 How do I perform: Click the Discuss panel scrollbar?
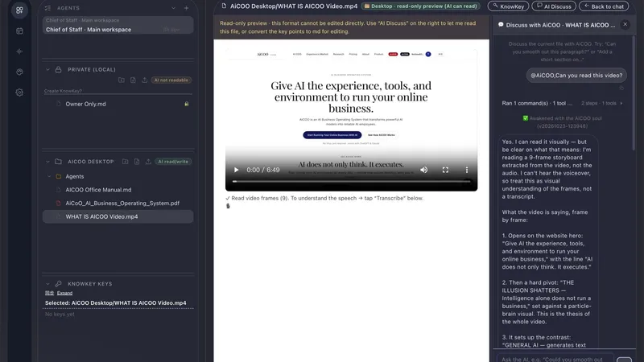pyautogui.click(x=634, y=93)
